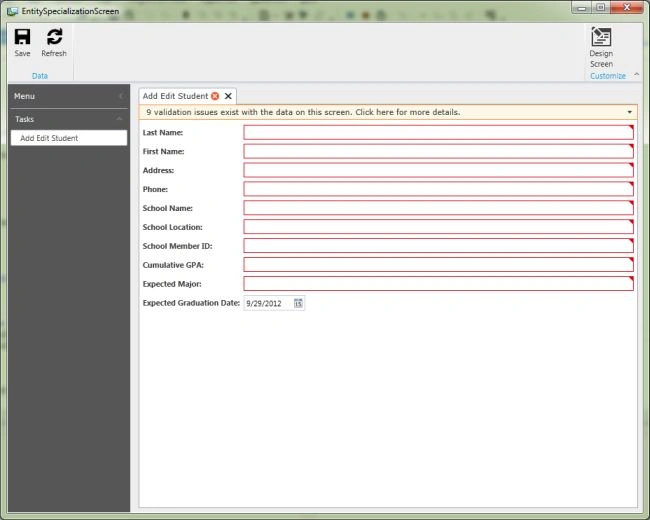650x520 pixels.
Task: Click the Cumulative GPA label
Action: click(173, 265)
